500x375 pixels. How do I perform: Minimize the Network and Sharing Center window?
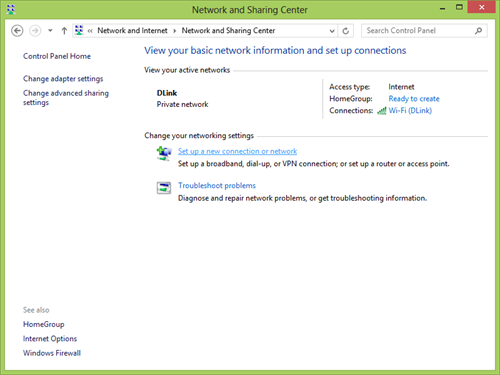(443, 8)
